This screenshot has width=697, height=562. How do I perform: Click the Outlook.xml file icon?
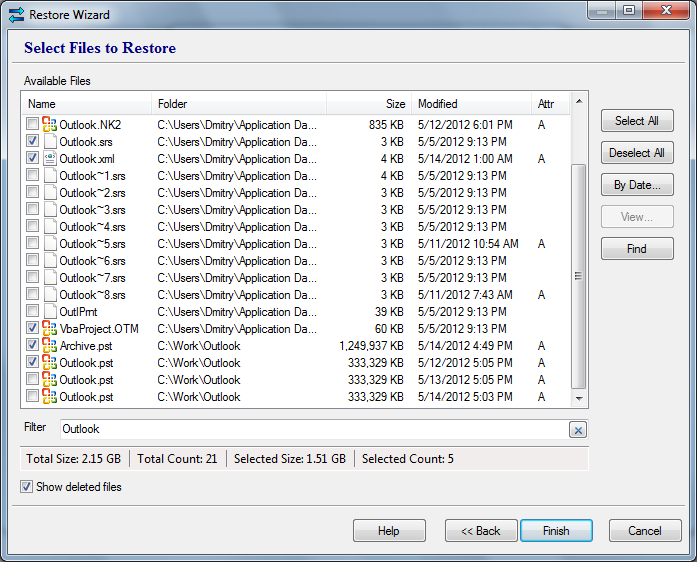tap(49, 159)
